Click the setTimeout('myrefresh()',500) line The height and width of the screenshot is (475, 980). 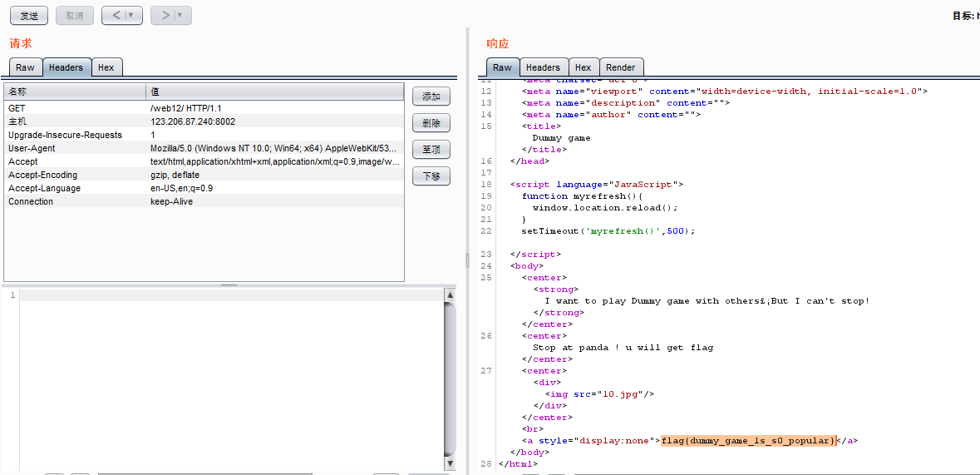608,231
